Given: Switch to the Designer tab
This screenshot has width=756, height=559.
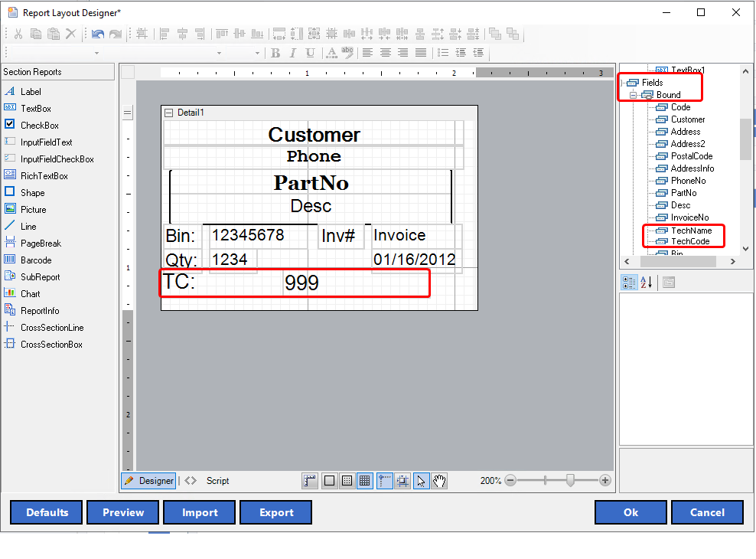Looking at the screenshot, I should coord(149,481).
